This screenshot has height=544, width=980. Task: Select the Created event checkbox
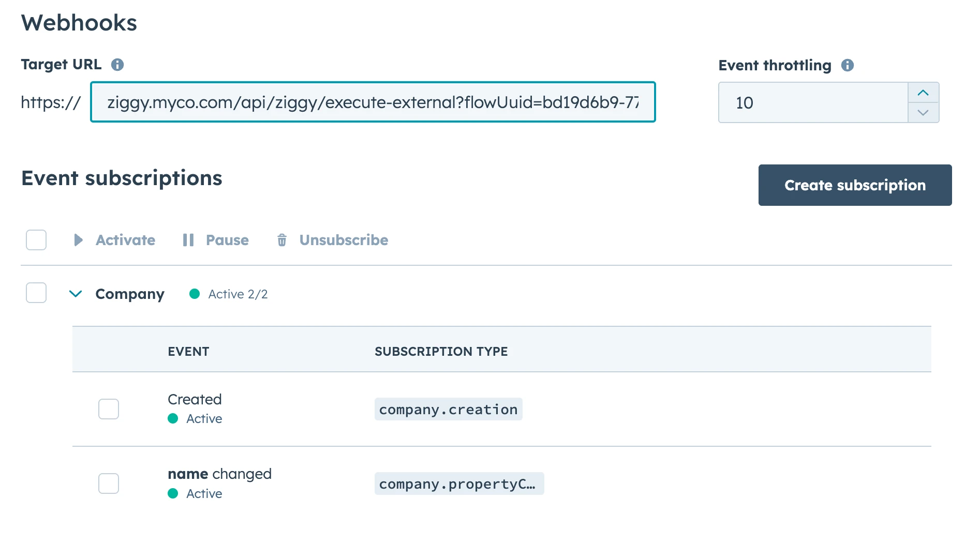[x=109, y=409]
